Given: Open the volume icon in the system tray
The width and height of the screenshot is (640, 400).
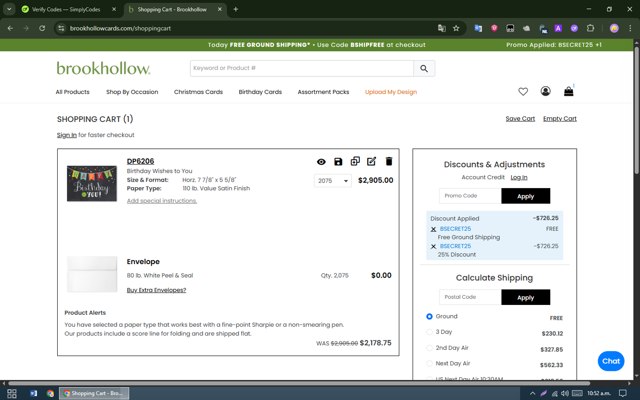Looking at the screenshot, I should tap(565, 393).
